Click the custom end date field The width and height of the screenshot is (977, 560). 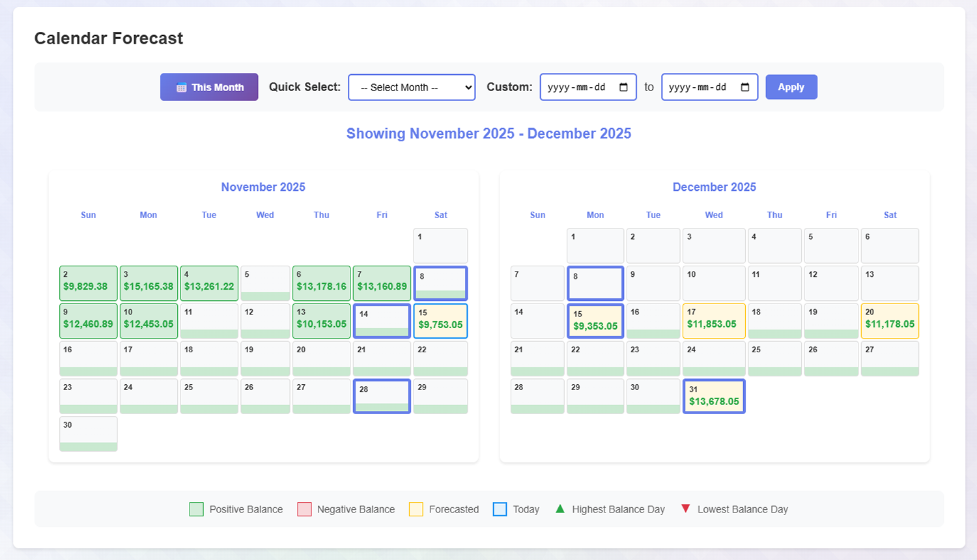tap(701, 87)
